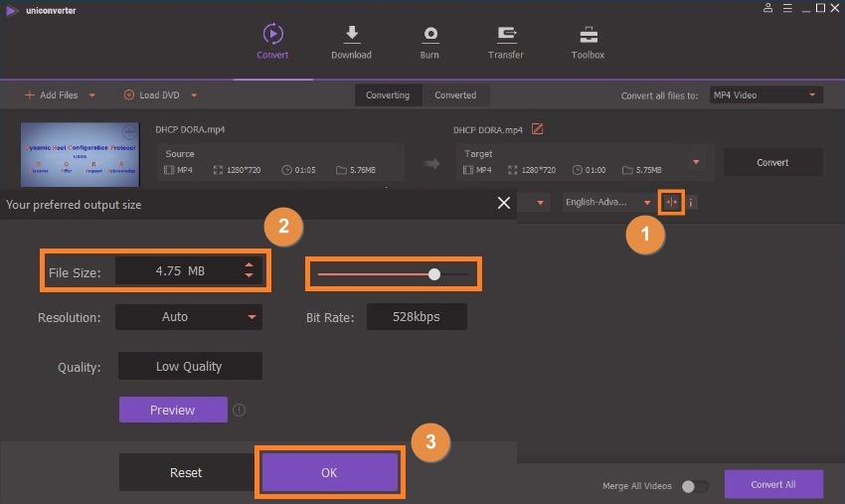
Task: Open the Download section icon
Action: tap(351, 34)
